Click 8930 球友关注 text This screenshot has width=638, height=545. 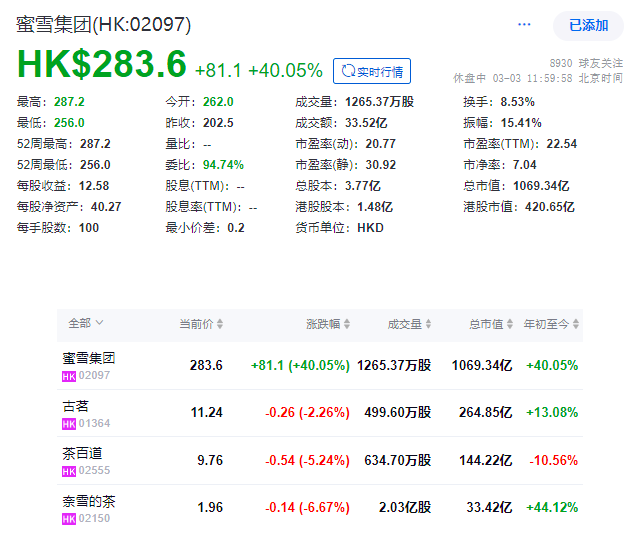pos(586,63)
